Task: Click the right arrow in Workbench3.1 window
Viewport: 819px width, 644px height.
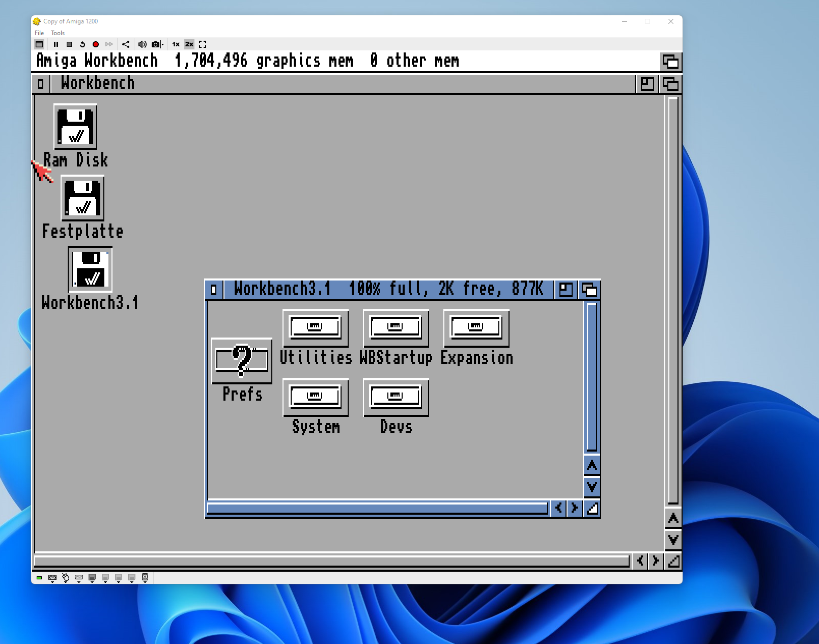Action: (575, 508)
